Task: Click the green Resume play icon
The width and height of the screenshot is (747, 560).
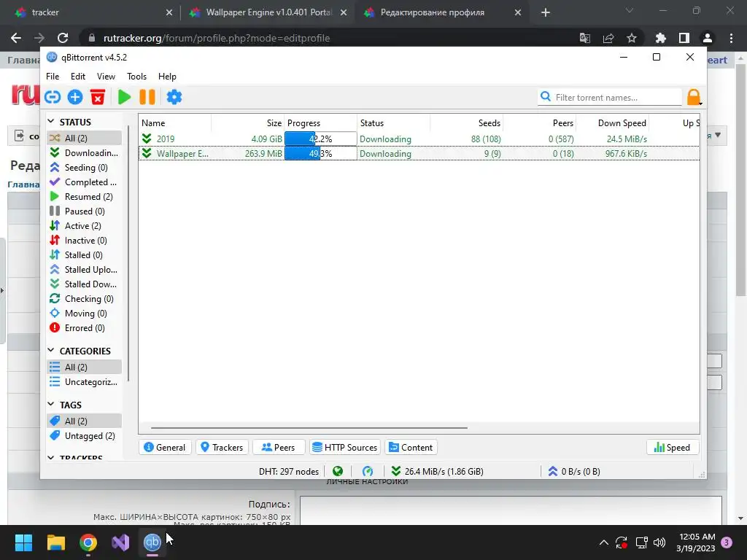Action: (x=124, y=97)
